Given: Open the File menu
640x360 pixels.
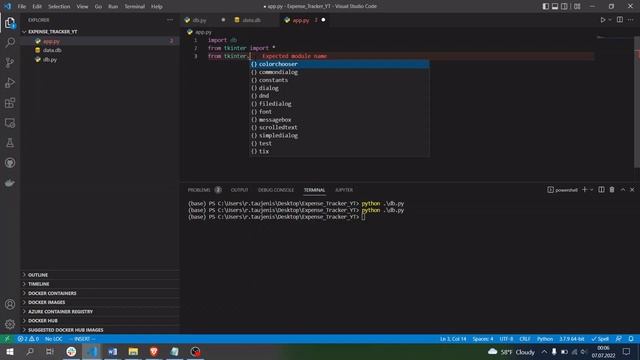Looking at the screenshot, I should [x=22, y=7].
